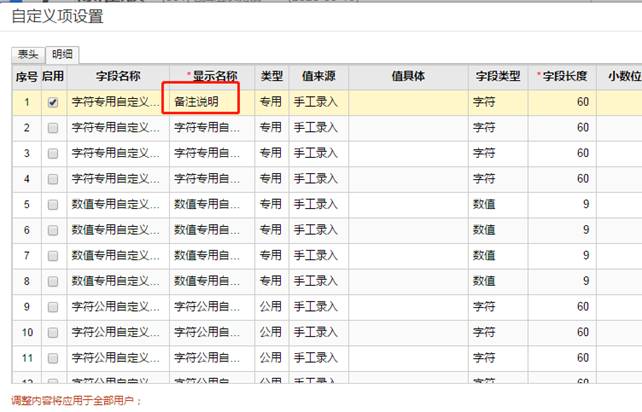Screen dimensions: 642x412
Task: Select the 数值专用自定义 field name in row 5
Action: pyautogui.click(x=118, y=204)
